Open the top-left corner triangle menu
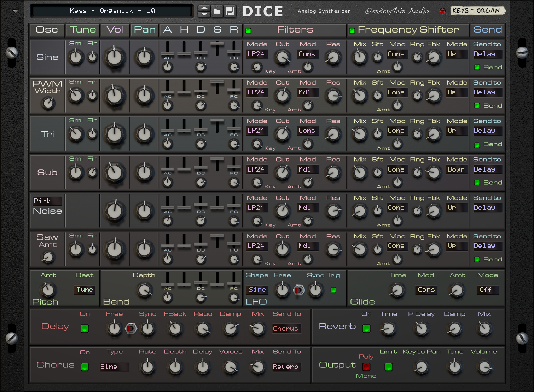 [x=15, y=11]
